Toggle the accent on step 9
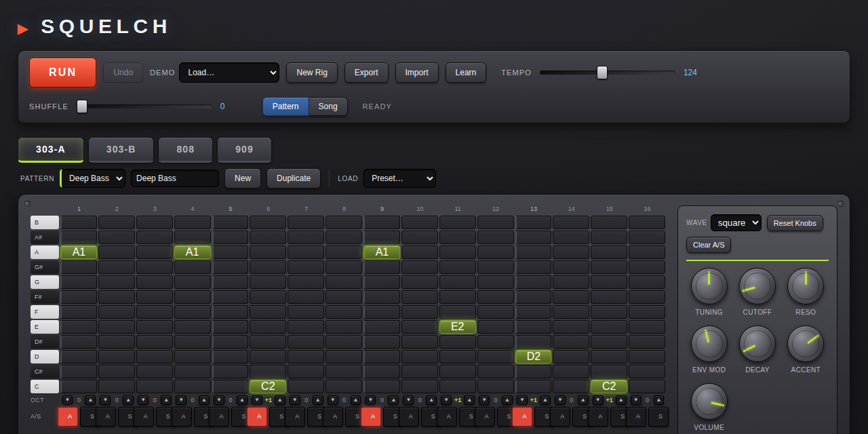 tap(371, 416)
